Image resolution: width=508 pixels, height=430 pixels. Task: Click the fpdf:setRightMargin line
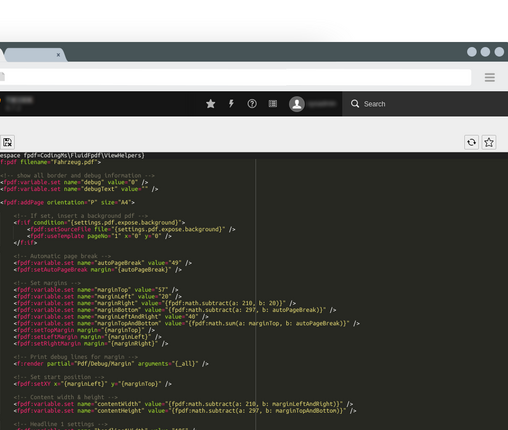[x=91, y=343]
